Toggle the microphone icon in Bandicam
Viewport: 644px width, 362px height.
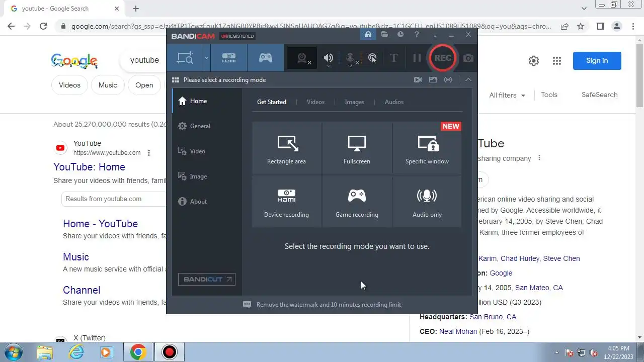click(x=351, y=58)
